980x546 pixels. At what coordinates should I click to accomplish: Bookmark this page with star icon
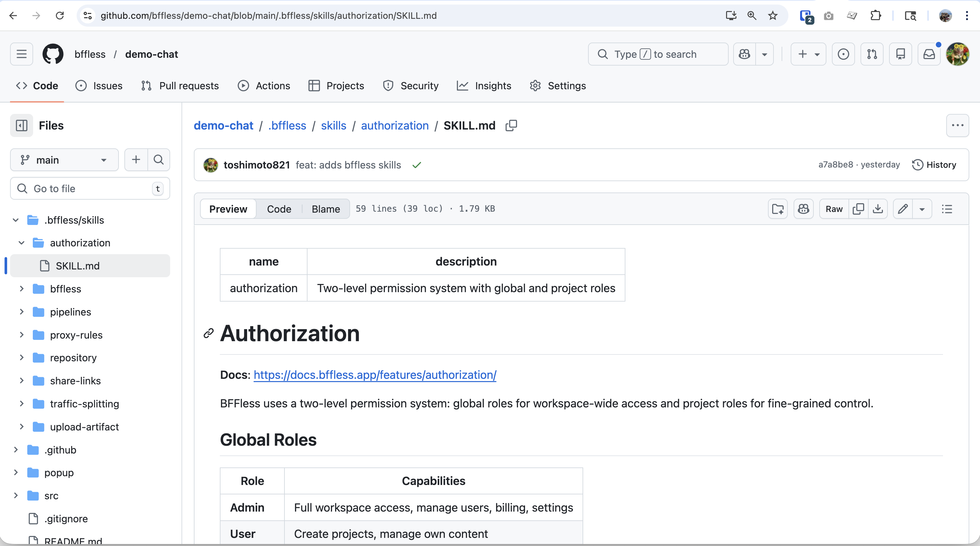(x=772, y=16)
